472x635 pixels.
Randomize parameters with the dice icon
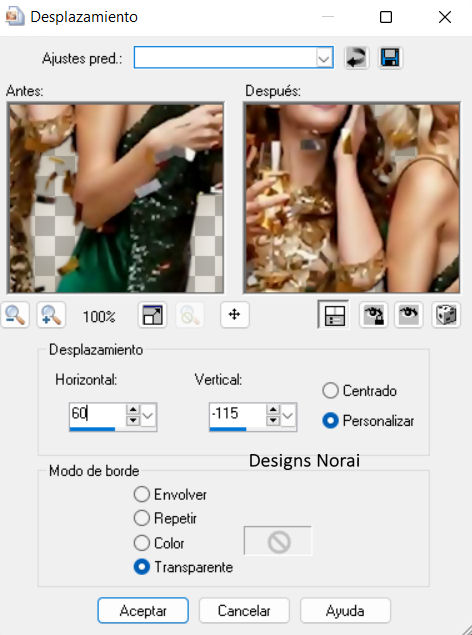pos(446,315)
